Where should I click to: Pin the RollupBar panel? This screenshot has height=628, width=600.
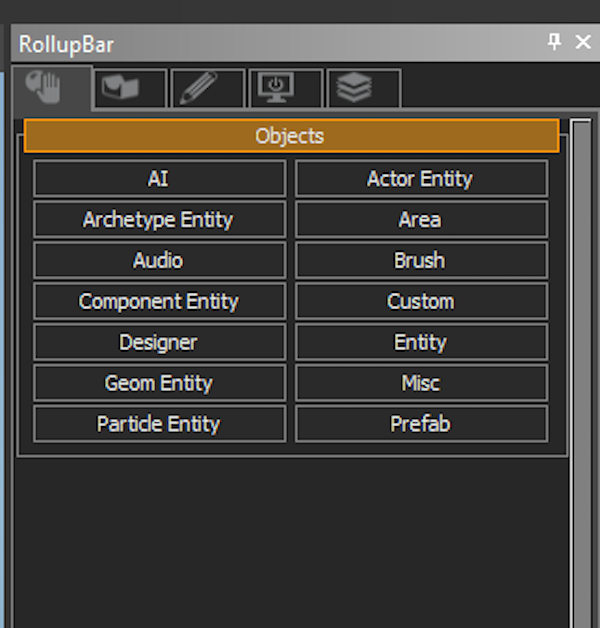pyautogui.click(x=554, y=42)
